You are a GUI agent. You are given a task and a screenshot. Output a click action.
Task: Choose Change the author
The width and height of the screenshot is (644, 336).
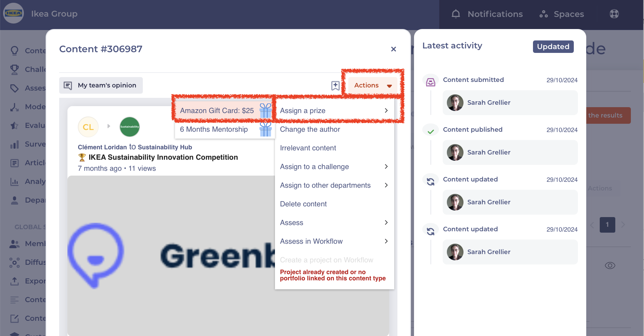pos(334,129)
